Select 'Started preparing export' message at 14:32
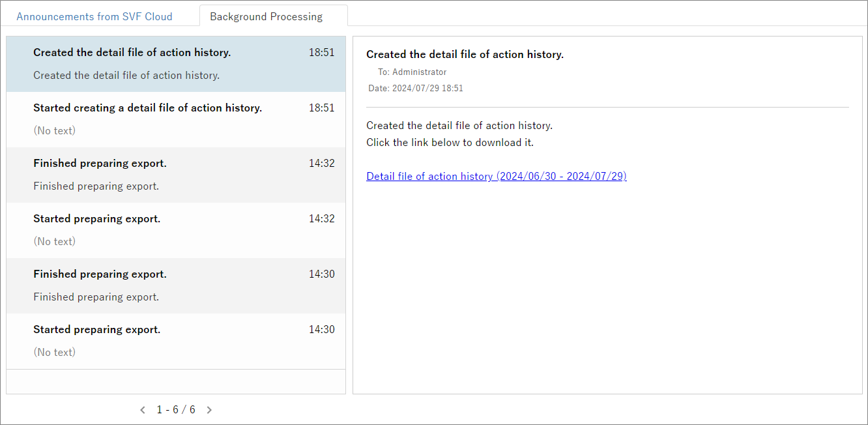This screenshot has height=425, width=868. 176,230
